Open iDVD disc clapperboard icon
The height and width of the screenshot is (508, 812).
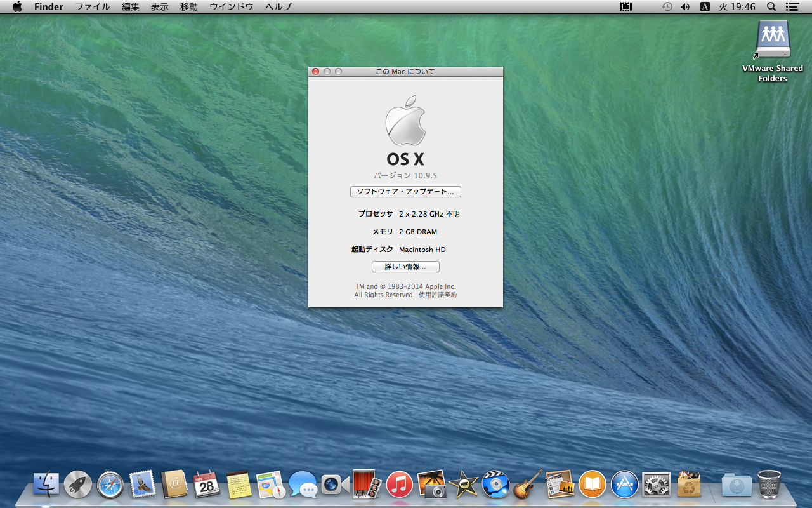(x=495, y=485)
